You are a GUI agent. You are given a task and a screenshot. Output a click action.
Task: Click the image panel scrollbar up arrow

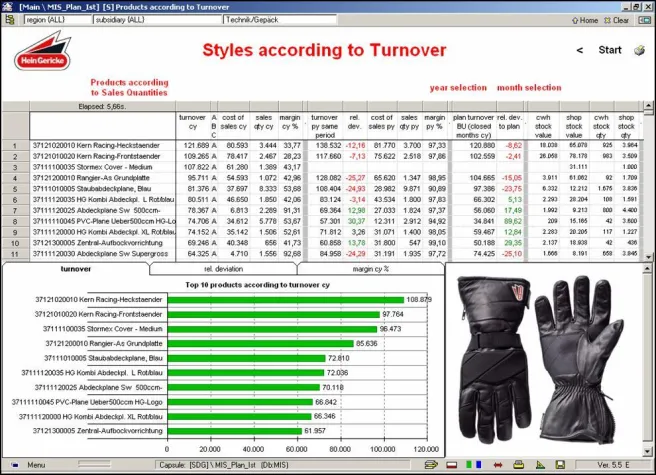coord(648,268)
